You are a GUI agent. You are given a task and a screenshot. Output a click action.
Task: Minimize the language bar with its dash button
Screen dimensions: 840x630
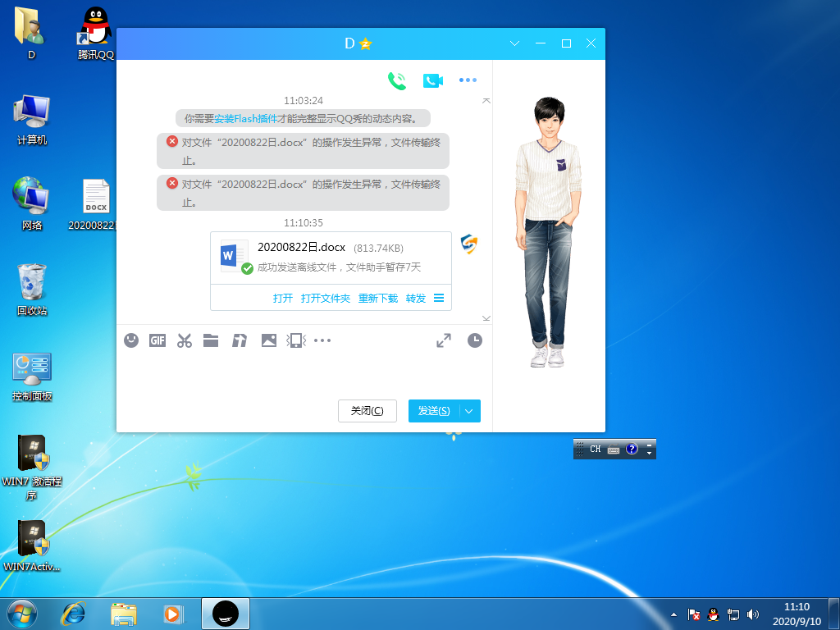[x=650, y=445]
